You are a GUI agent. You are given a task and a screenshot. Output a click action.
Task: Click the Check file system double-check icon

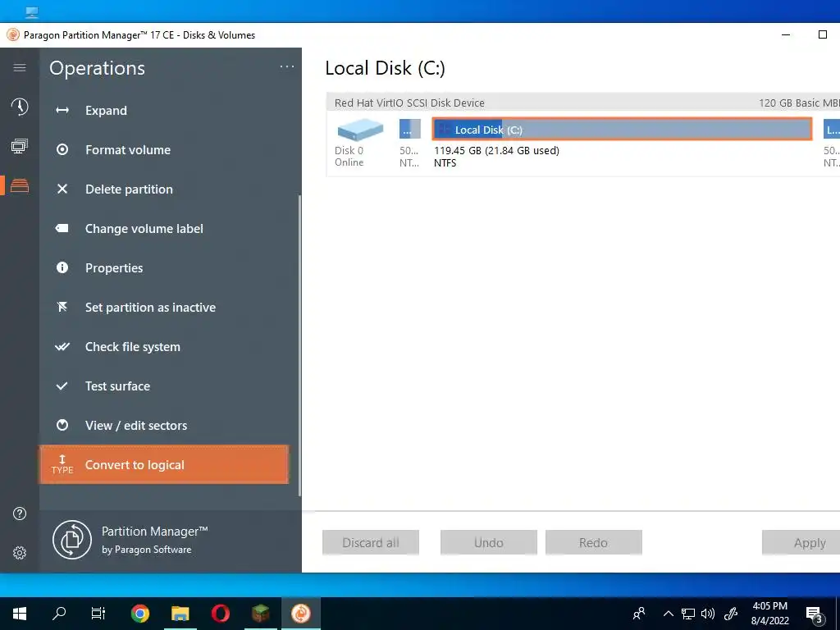pos(62,347)
